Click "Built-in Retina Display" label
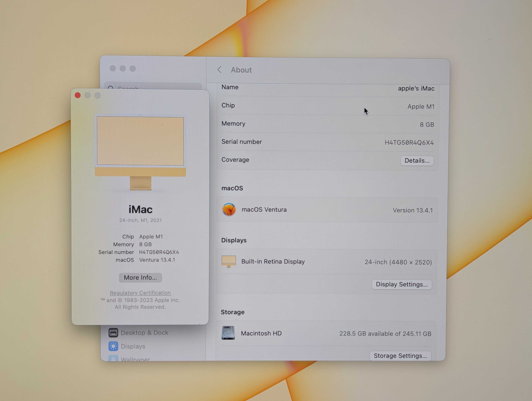Viewport: 532px width, 401px height. pyautogui.click(x=273, y=261)
